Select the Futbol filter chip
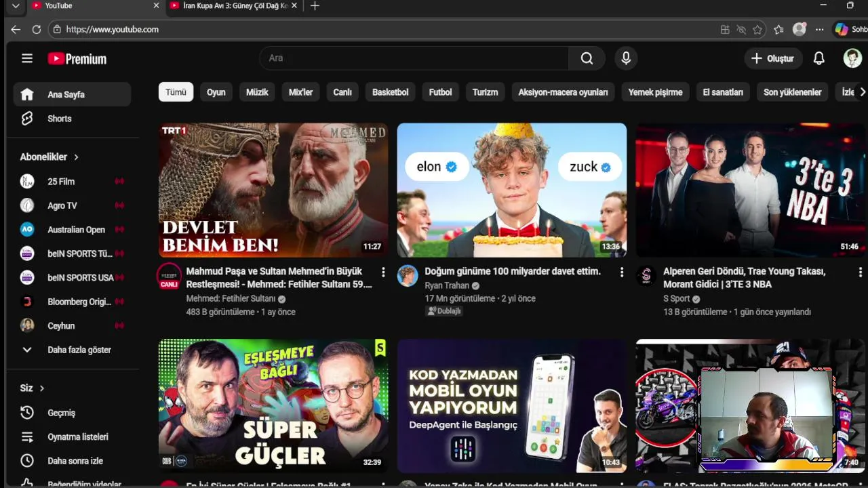The height and width of the screenshot is (488, 868). click(440, 92)
